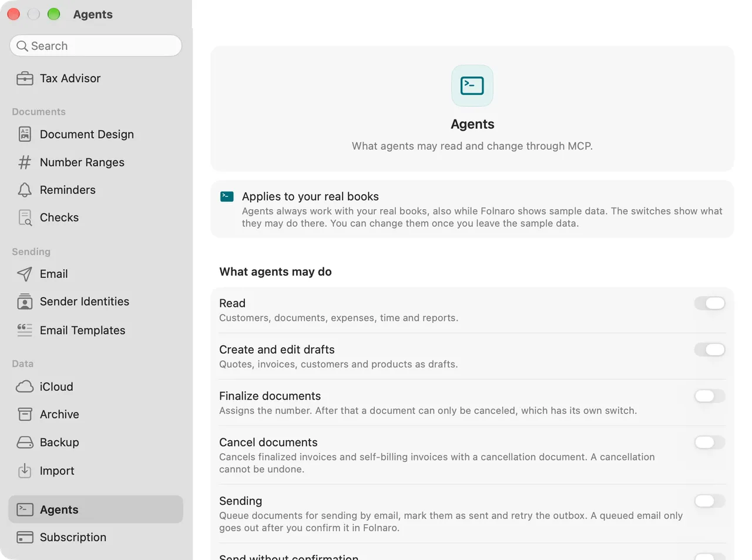This screenshot has width=752, height=560.
Task: Click the Document Design icon in sidebar
Action: click(x=25, y=135)
